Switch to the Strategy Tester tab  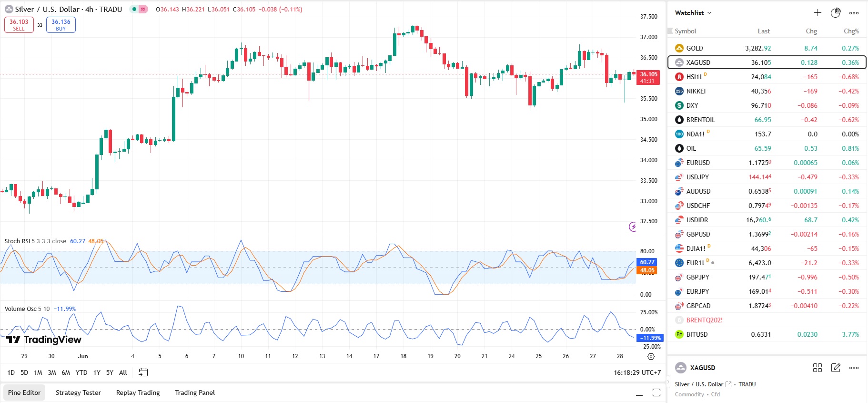click(x=78, y=393)
